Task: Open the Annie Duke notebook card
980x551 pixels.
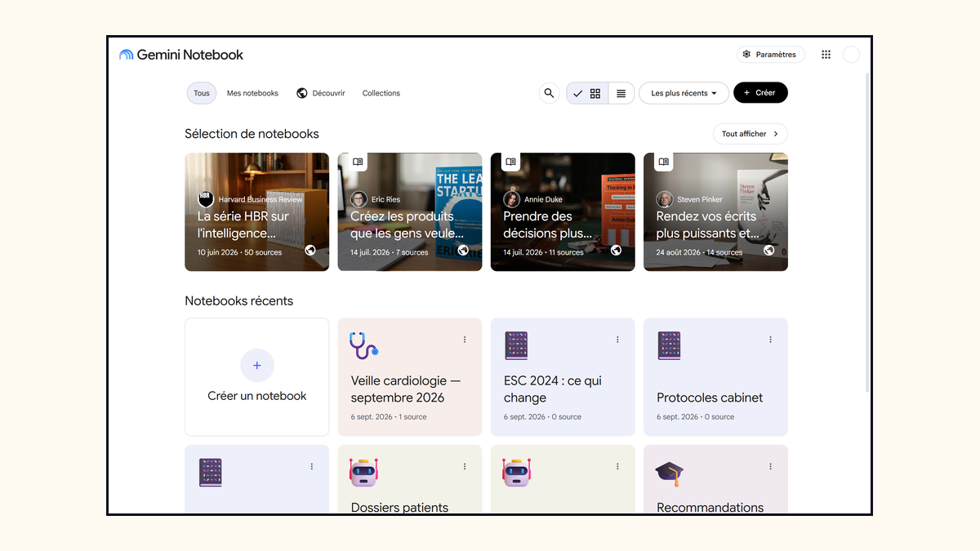Action: [563, 211]
